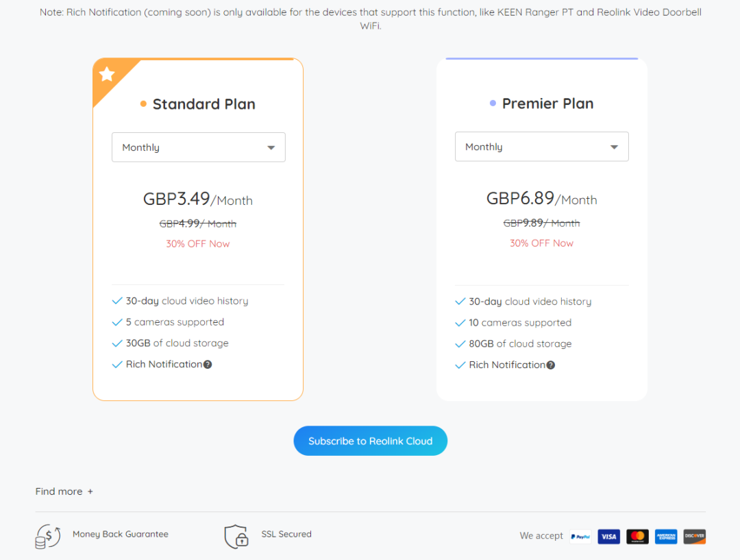
Task: Click the Discover card icon
Action: 695,537
